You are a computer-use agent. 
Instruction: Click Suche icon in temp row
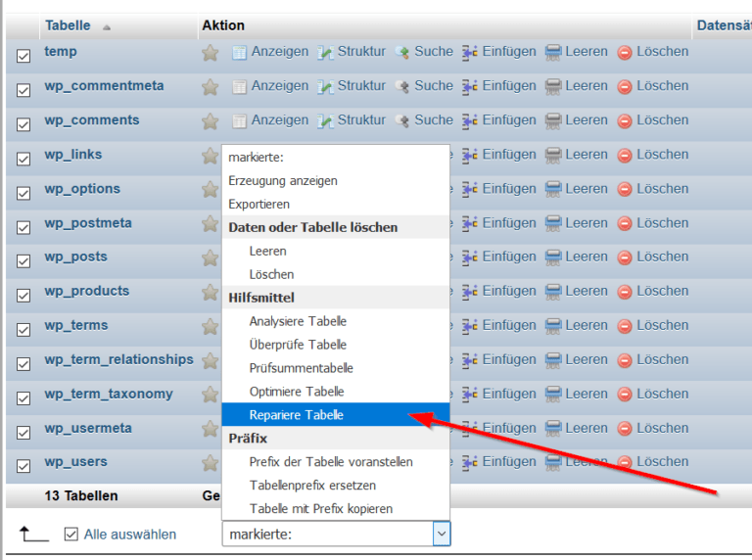pyautogui.click(x=402, y=53)
